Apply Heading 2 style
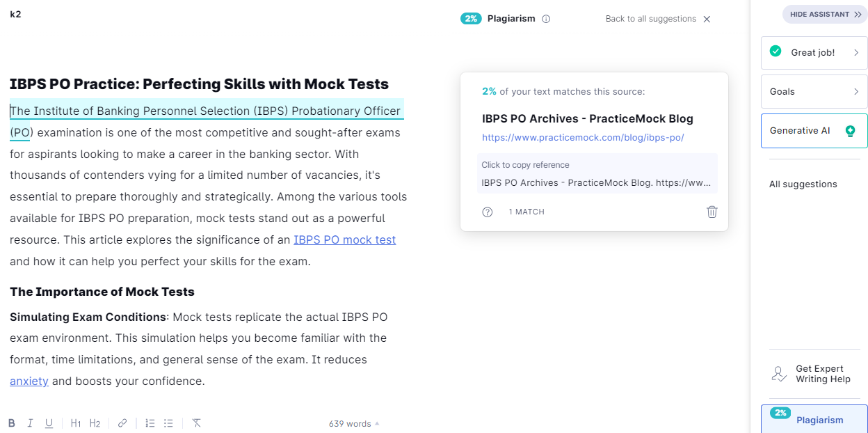 tap(95, 423)
